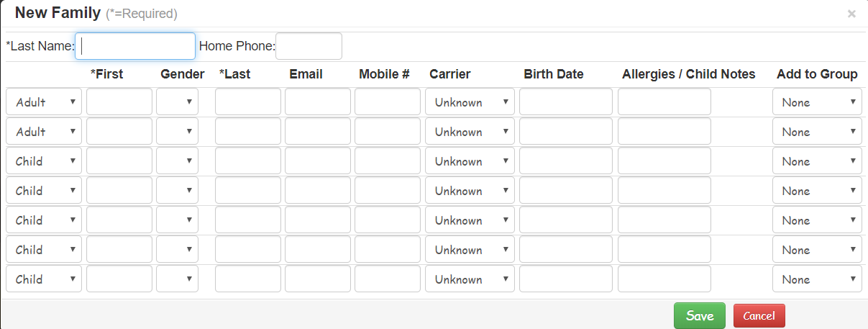Click the family Last Name input field
This screenshot has width=868, height=329.
coord(135,46)
